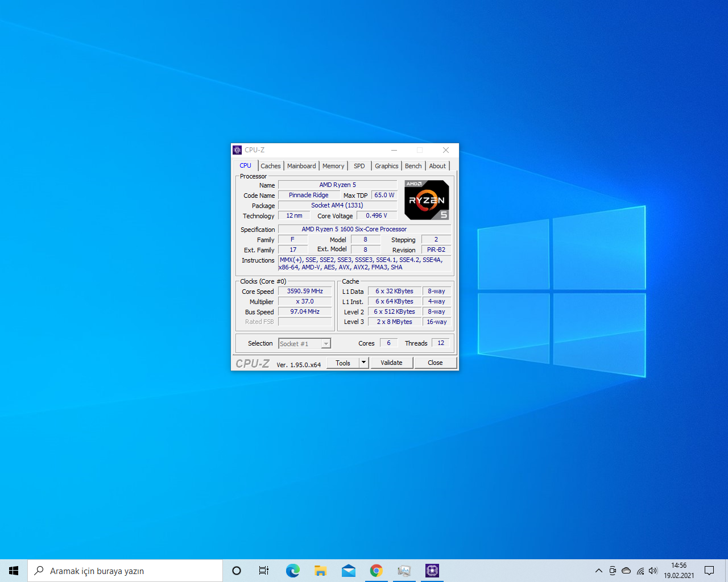The width and height of the screenshot is (728, 582).
Task: Open the notification center icon
Action: click(709, 571)
